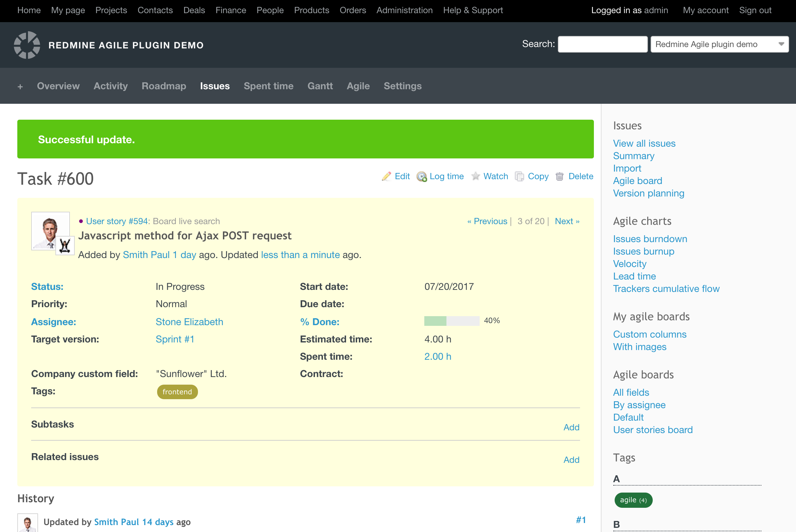Open the Sprint #1 target version
This screenshot has height=532, width=796.
tap(175, 339)
